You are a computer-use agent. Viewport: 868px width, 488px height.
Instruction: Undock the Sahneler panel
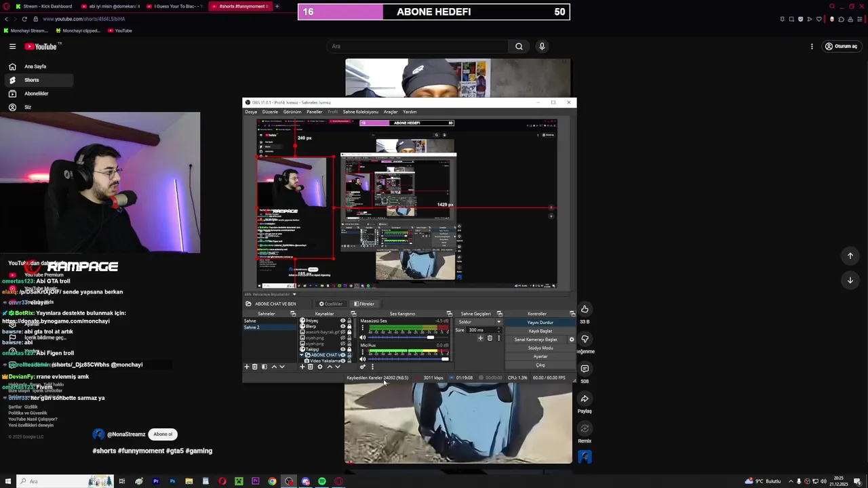point(293,314)
